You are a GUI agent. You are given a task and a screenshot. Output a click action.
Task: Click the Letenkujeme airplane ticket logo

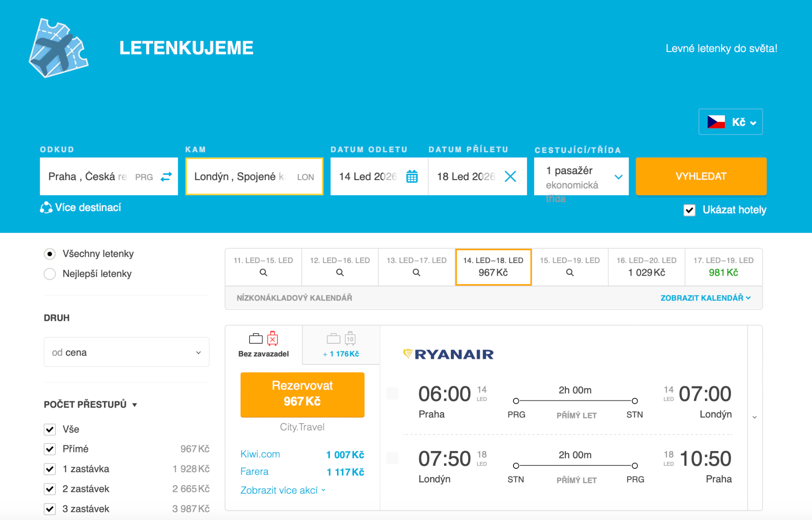[x=58, y=48]
